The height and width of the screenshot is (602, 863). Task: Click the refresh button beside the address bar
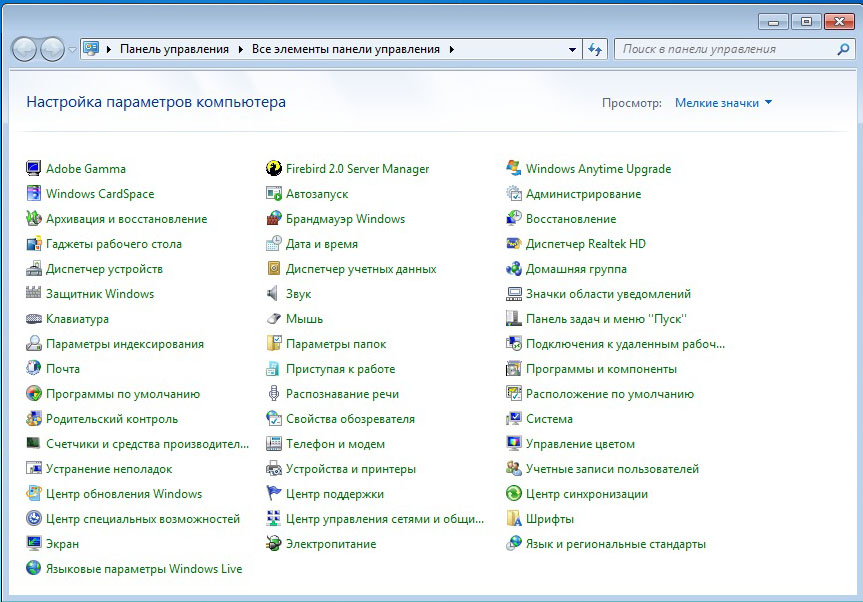[x=595, y=49]
